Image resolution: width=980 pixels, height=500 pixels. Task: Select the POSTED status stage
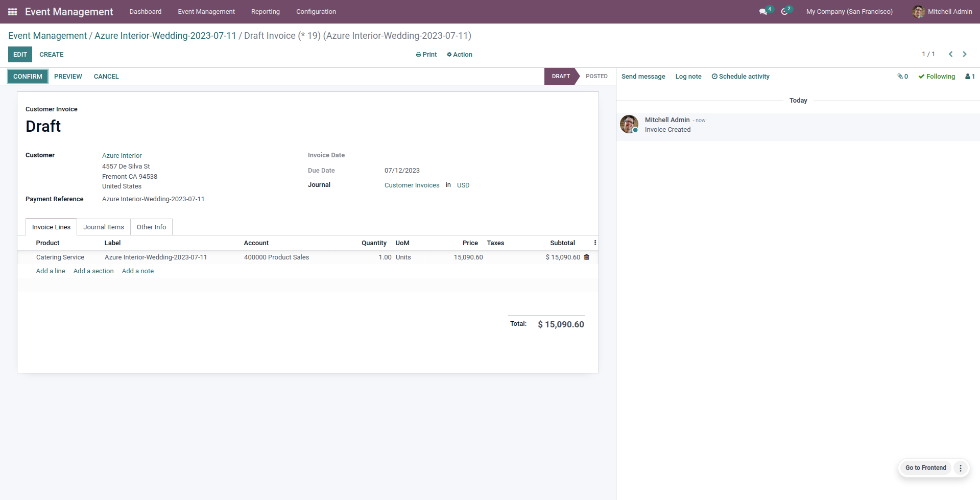(596, 76)
